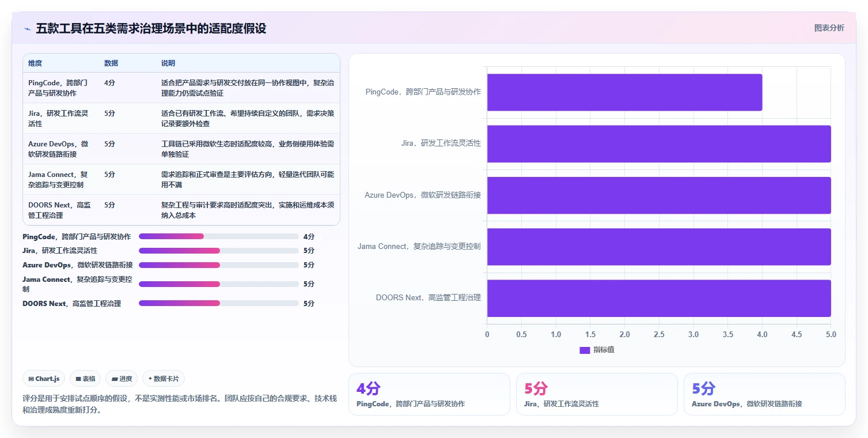Image resolution: width=868 pixels, height=438 pixels.
Task: Click the Jira progress bar
Action: point(219,251)
